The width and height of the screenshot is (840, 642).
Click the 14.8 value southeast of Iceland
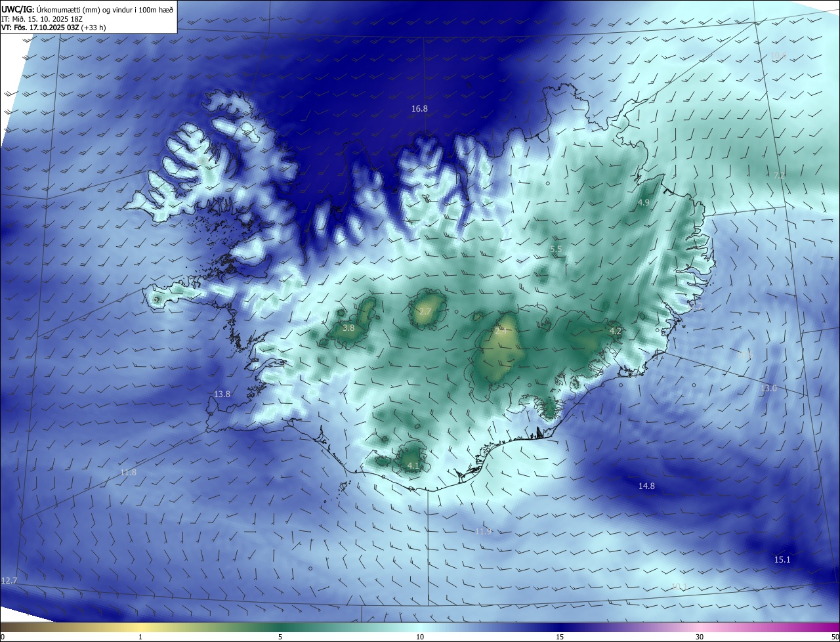pyautogui.click(x=646, y=486)
